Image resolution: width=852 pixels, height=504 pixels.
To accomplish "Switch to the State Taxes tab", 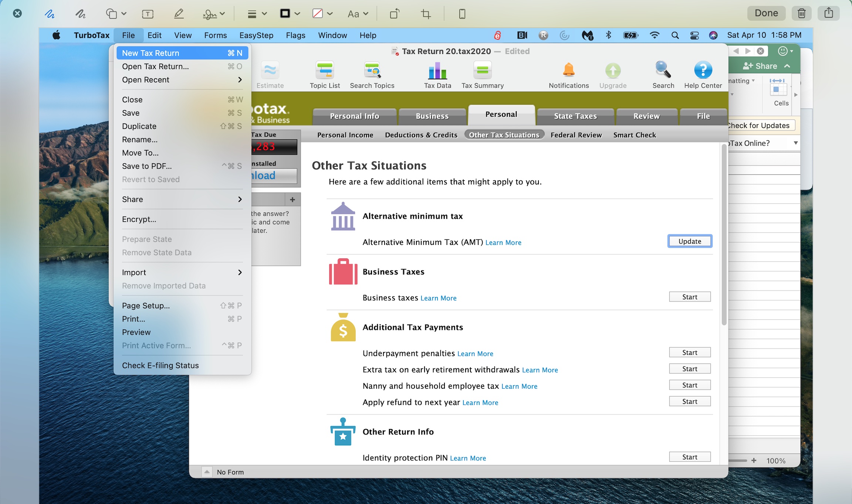I will pos(575,116).
